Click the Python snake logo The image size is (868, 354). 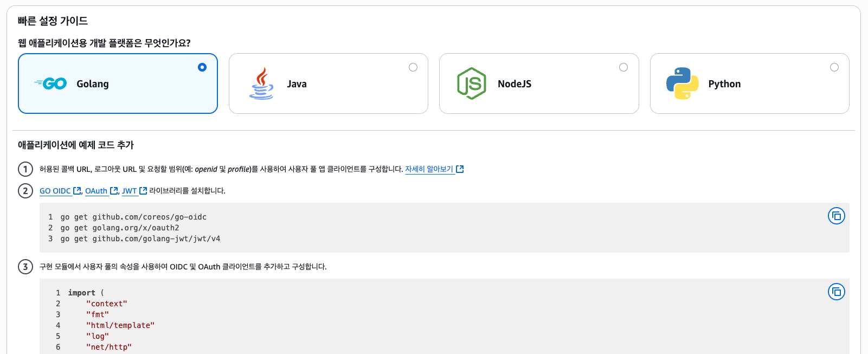[682, 83]
